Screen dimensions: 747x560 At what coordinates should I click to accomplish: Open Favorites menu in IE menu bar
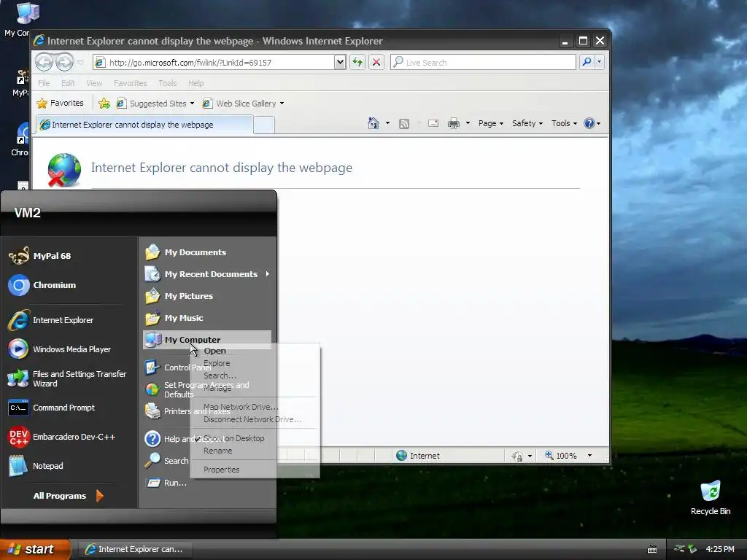tap(130, 83)
